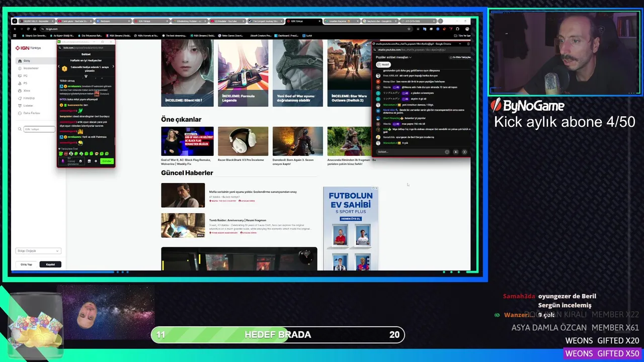
Task: Open the Dashboard bookmark in bookmarks bar
Action: tap(286, 36)
